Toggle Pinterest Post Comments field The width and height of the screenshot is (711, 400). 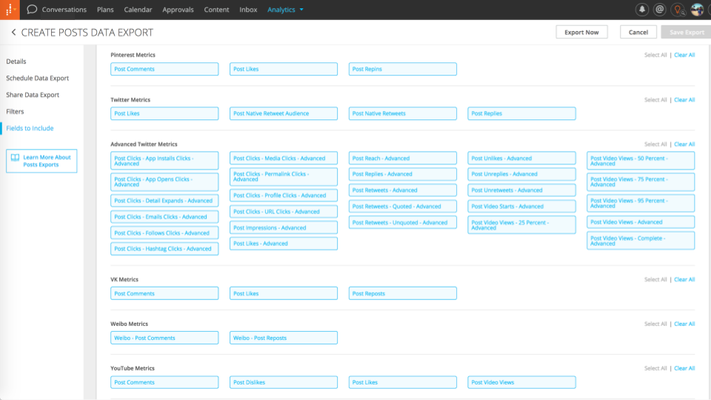coord(165,69)
